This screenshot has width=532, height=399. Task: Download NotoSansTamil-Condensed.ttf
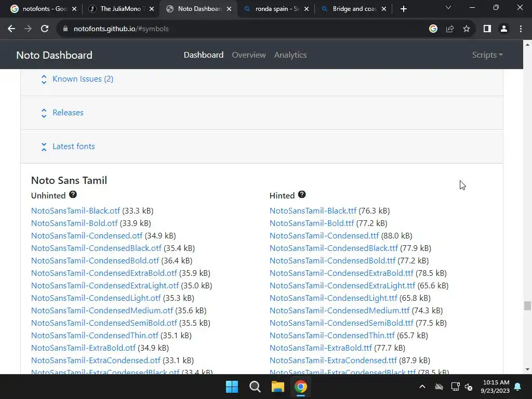(x=324, y=236)
